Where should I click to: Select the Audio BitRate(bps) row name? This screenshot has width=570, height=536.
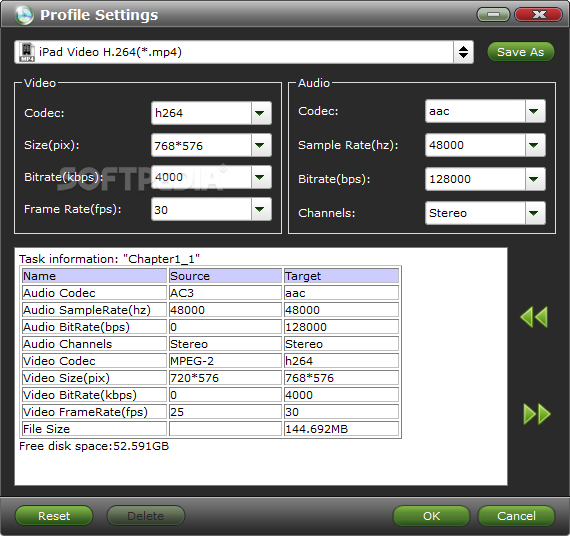[94, 327]
